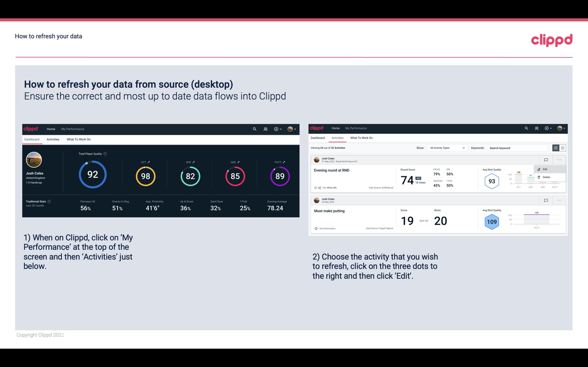Click the search icon in the nav bar
The width and height of the screenshot is (588, 367).
(x=254, y=128)
